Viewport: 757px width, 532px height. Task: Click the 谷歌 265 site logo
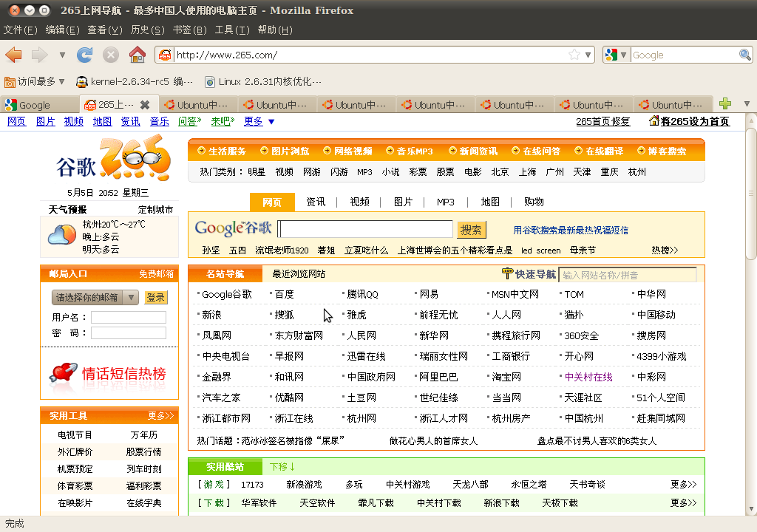(113, 158)
